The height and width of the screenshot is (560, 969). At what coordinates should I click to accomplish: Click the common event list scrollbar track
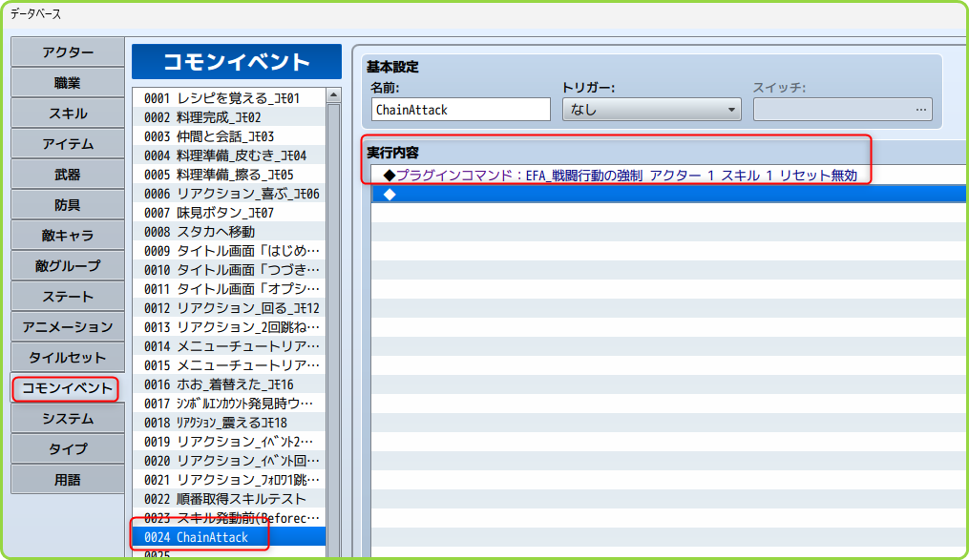334,330
